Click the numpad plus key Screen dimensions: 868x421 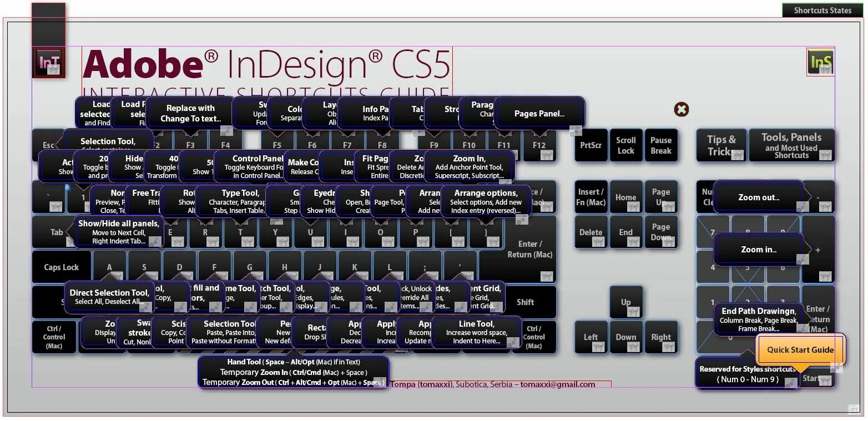(x=818, y=250)
